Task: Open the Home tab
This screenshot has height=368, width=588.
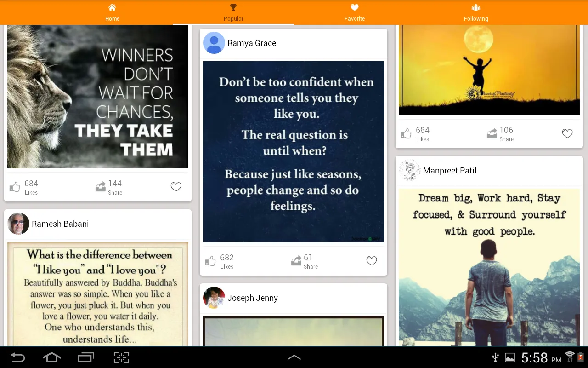Action: point(112,12)
